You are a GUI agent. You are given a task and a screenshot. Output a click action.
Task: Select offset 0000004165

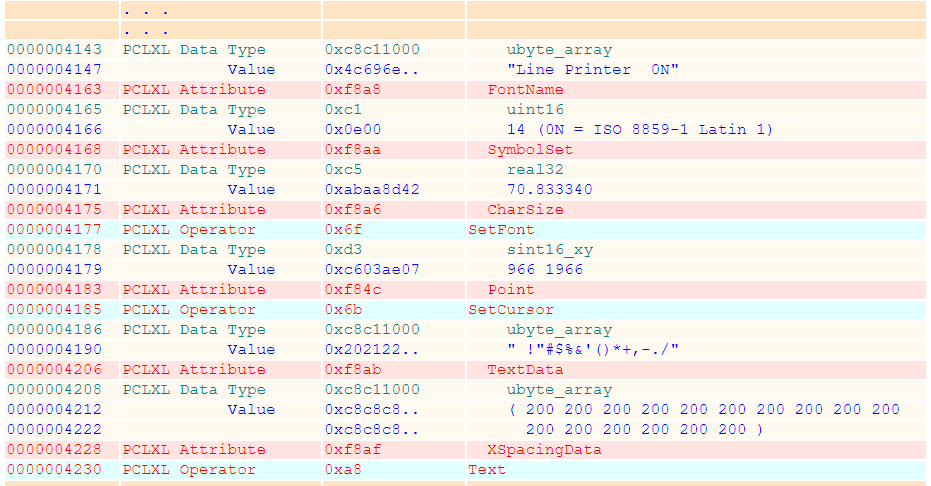(x=55, y=109)
